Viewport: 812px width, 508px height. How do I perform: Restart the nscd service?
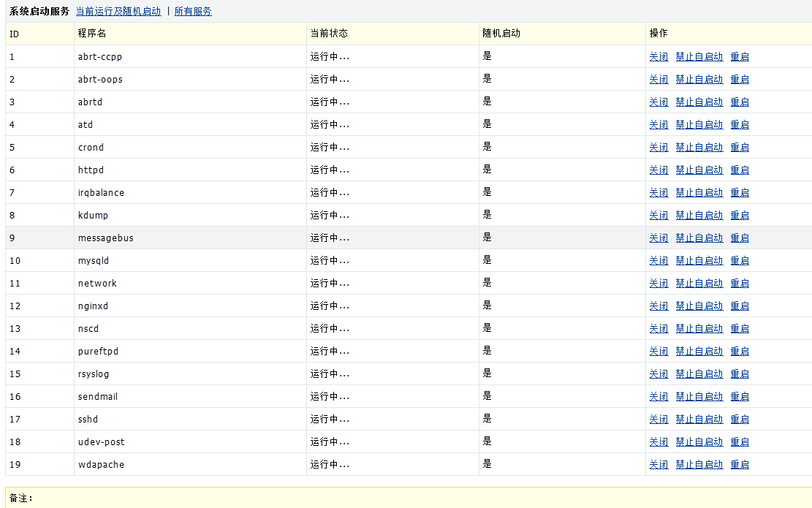pos(740,329)
